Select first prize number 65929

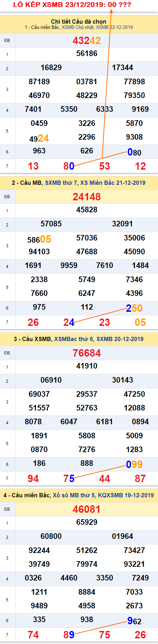87,522
